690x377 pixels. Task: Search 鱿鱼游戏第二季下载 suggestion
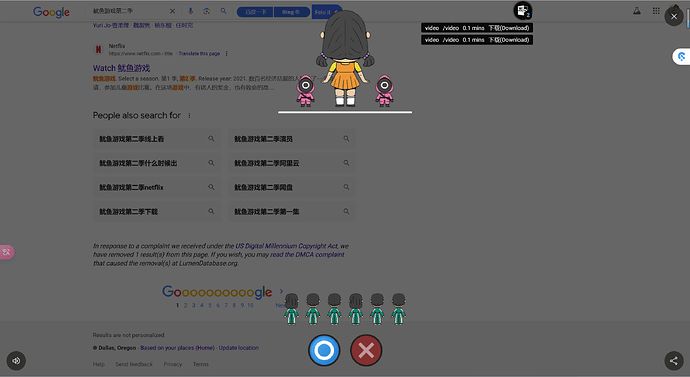157,211
